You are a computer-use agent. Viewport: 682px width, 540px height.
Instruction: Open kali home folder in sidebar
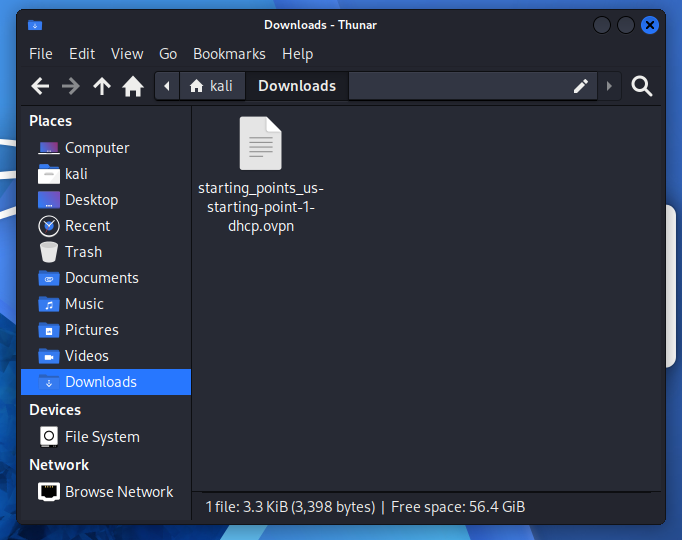pyautogui.click(x=106, y=174)
